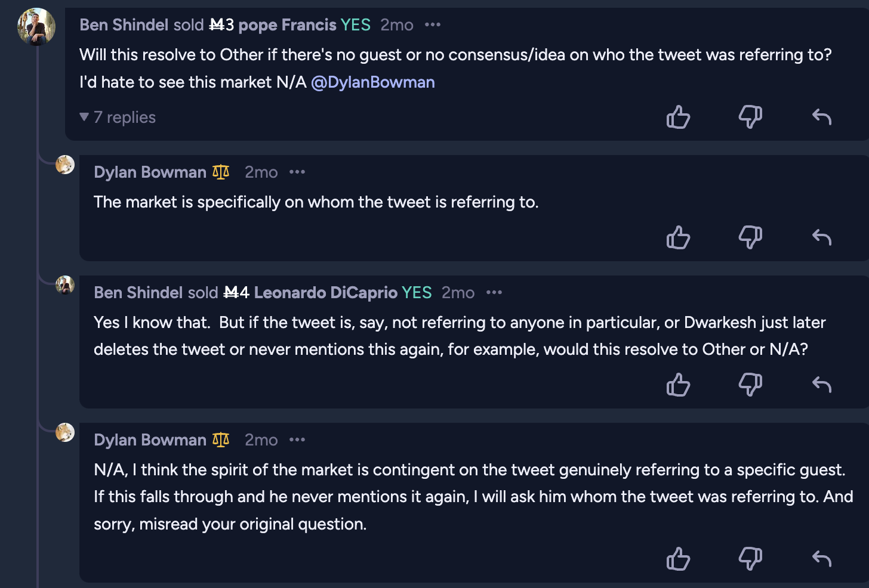View Ben Shindel's large avatar picture
The height and width of the screenshot is (588, 869).
(x=36, y=27)
